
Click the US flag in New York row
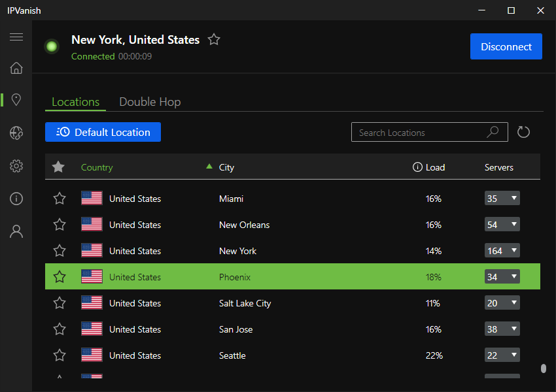click(92, 251)
